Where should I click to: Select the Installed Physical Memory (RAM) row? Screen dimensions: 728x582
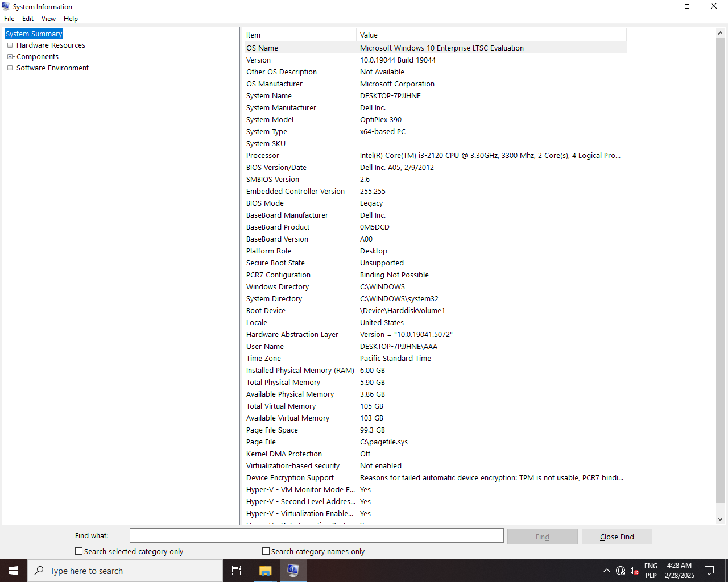[436, 371]
